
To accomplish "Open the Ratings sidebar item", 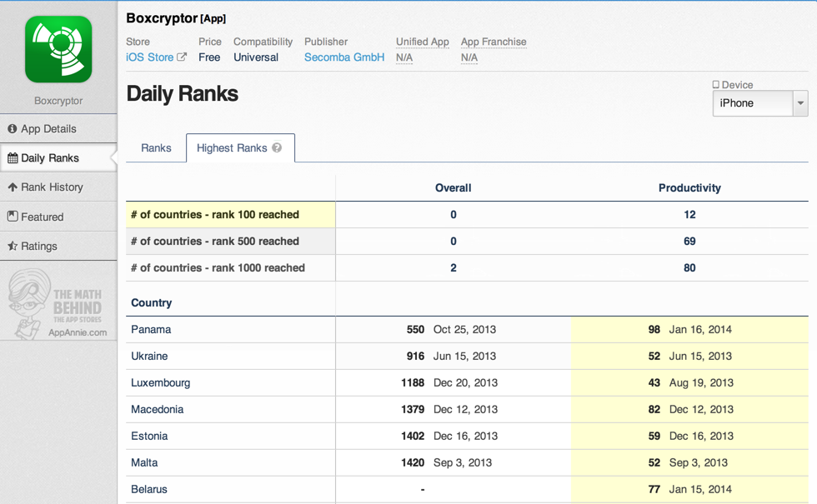I will [x=39, y=247].
